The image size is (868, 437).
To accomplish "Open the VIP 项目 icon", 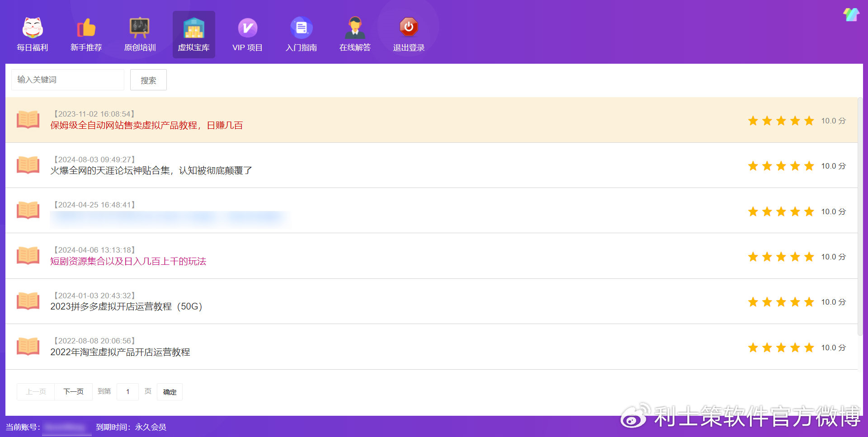I will pyautogui.click(x=247, y=28).
